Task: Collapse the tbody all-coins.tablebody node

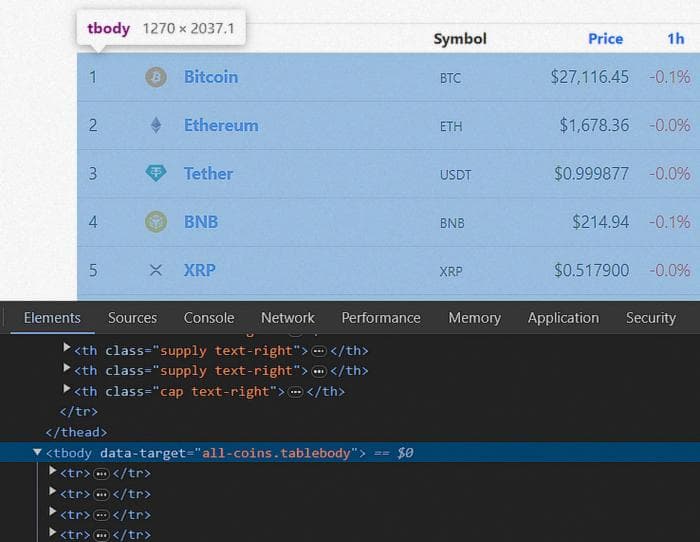Action: (38, 453)
